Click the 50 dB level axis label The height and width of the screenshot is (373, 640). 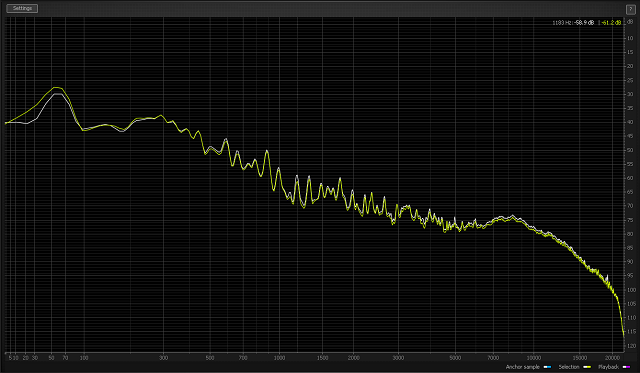[630, 150]
